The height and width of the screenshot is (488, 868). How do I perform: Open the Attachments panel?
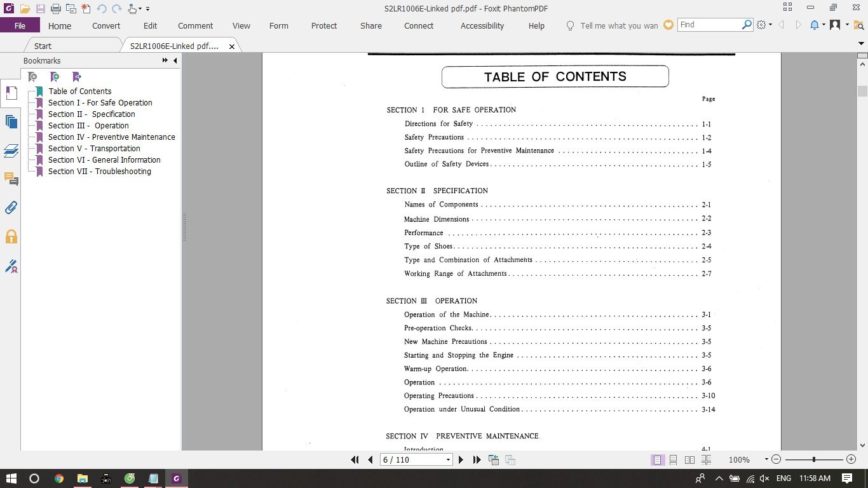(x=10, y=207)
